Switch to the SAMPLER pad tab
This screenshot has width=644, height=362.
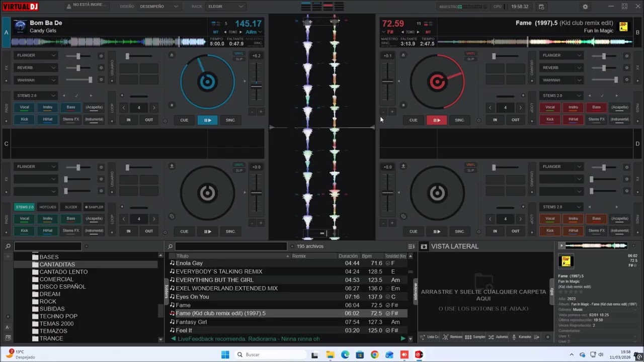click(x=94, y=207)
